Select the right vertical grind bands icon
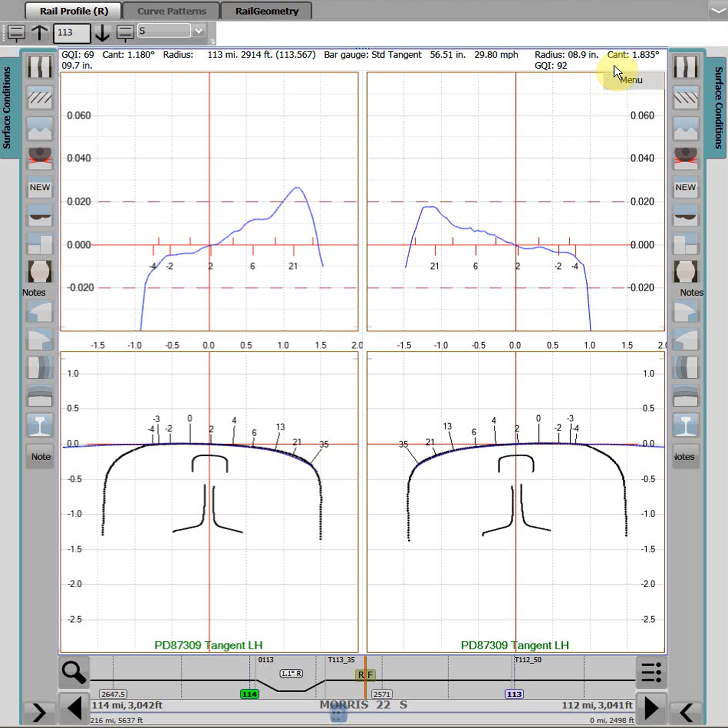Image resolution: width=728 pixels, height=728 pixels. click(685, 367)
